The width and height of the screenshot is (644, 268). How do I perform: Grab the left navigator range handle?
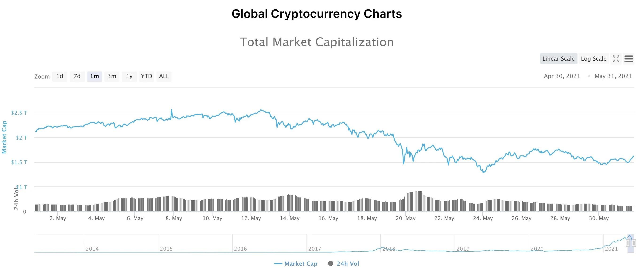point(628,243)
